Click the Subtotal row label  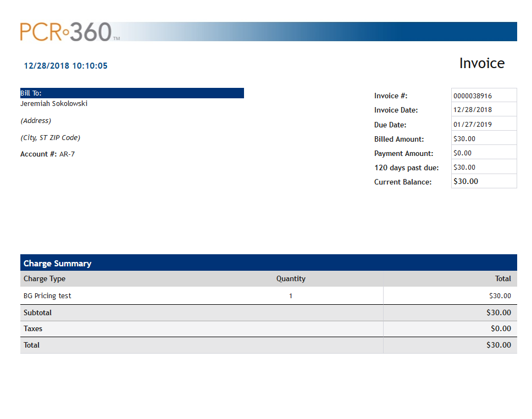point(37,312)
